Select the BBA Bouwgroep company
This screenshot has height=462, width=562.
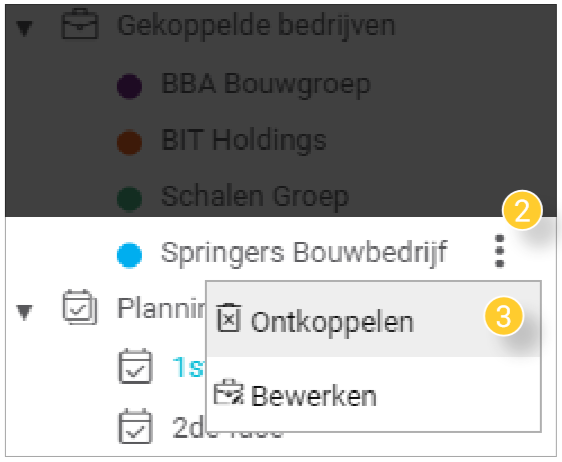click(265, 85)
